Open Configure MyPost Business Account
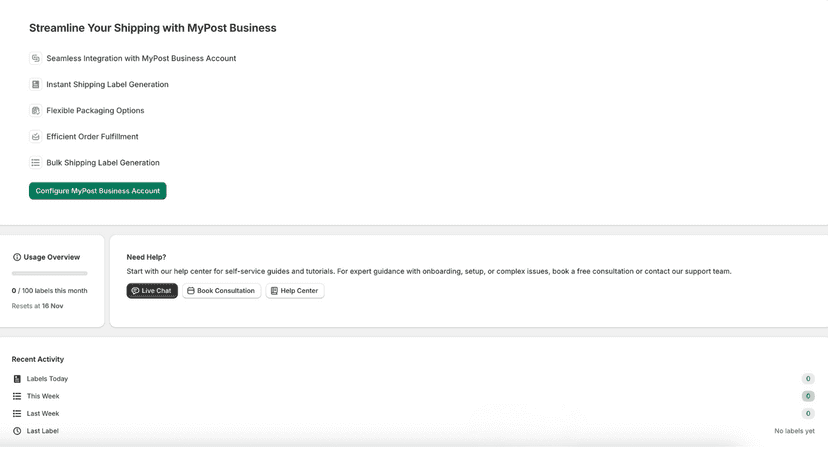Screen dimensions: 828x466 98,191
